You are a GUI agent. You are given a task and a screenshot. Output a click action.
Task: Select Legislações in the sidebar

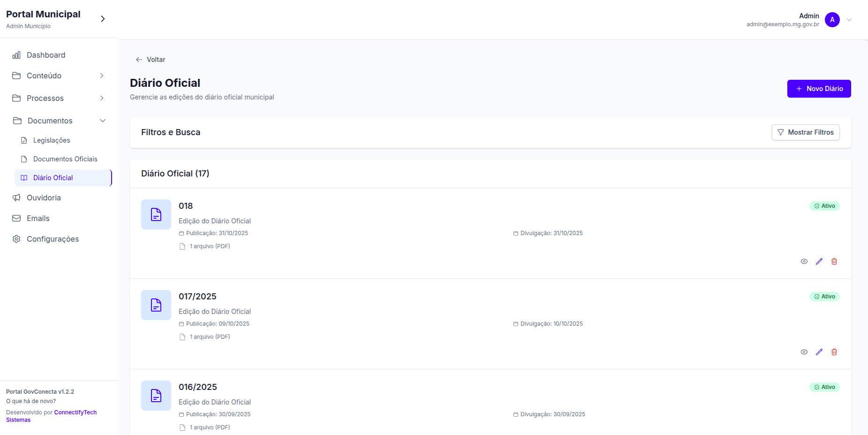point(52,140)
